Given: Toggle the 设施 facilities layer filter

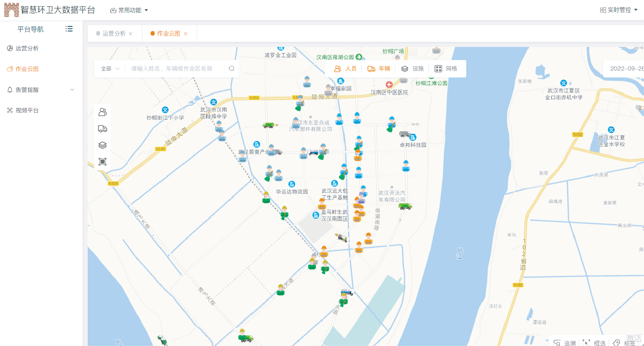Looking at the screenshot, I should 412,69.
